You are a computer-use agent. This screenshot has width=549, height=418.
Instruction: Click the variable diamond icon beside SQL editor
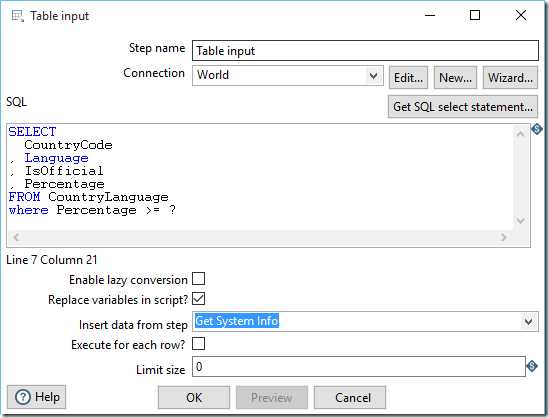point(537,129)
